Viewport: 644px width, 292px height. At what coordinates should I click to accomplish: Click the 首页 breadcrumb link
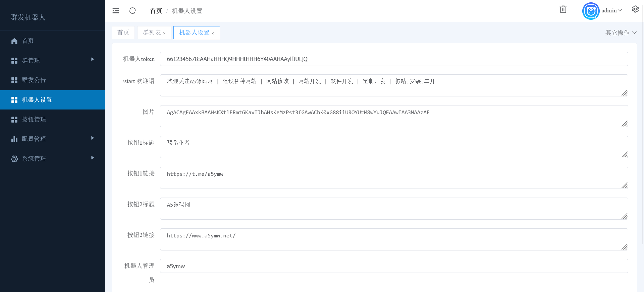pyautogui.click(x=156, y=11)
